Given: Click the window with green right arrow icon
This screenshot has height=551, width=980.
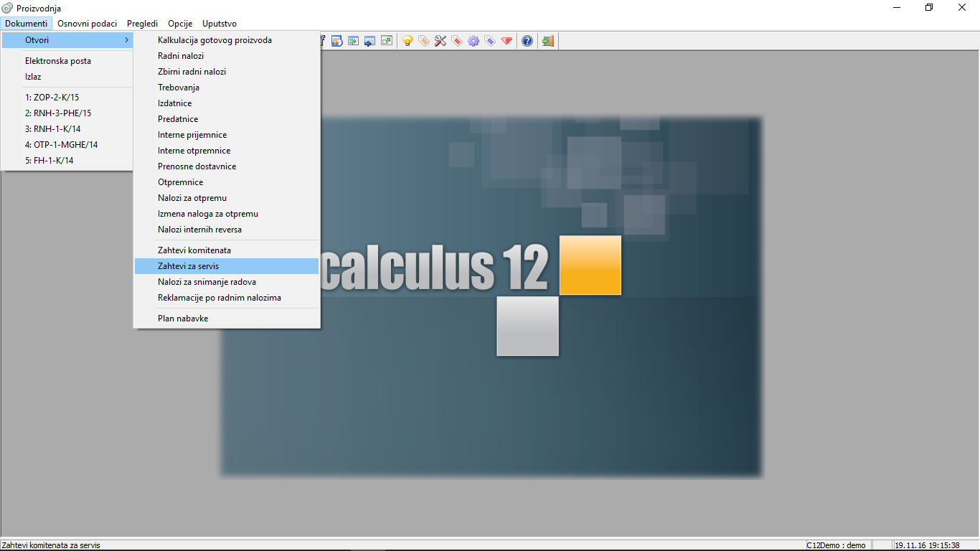Looking at the screenshot, I should pyautogui.click(x=354, y=41).
